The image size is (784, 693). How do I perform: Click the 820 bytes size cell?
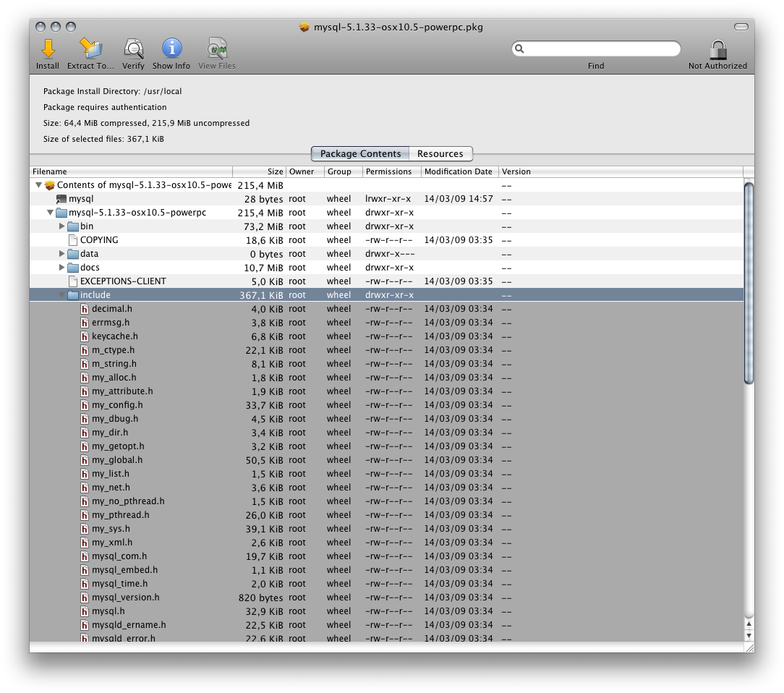coord(261,598)
